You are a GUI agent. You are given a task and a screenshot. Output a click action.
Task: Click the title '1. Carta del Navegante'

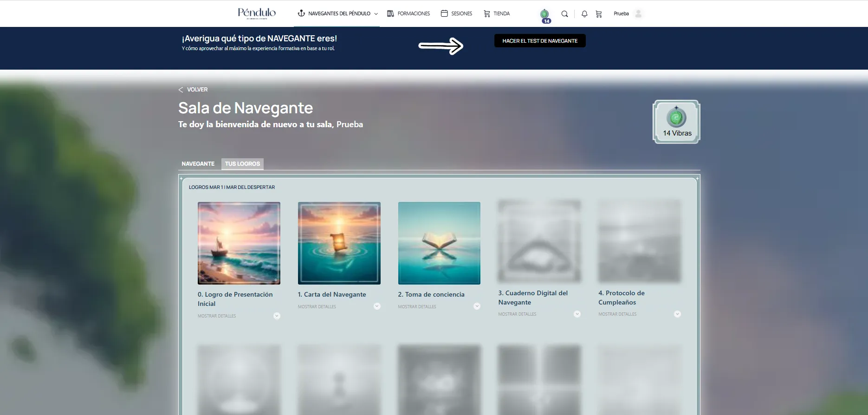point(332,294)
